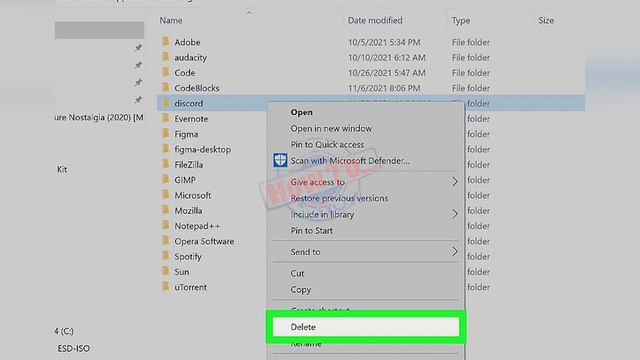This screenshot has width=640, height=360.
Task: Open the Nostalgia (2020) item in sidebar
Action: (x=99, y=118)
